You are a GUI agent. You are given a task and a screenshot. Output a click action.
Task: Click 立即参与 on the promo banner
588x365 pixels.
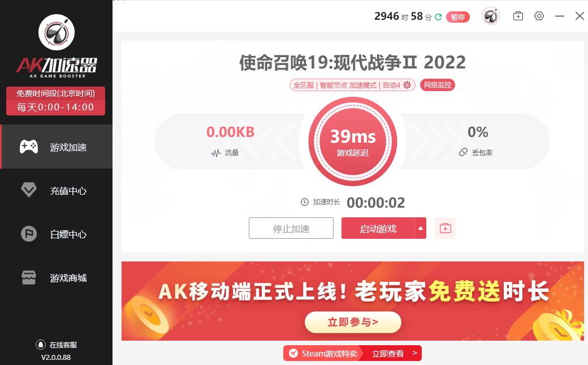click(353, 322)
